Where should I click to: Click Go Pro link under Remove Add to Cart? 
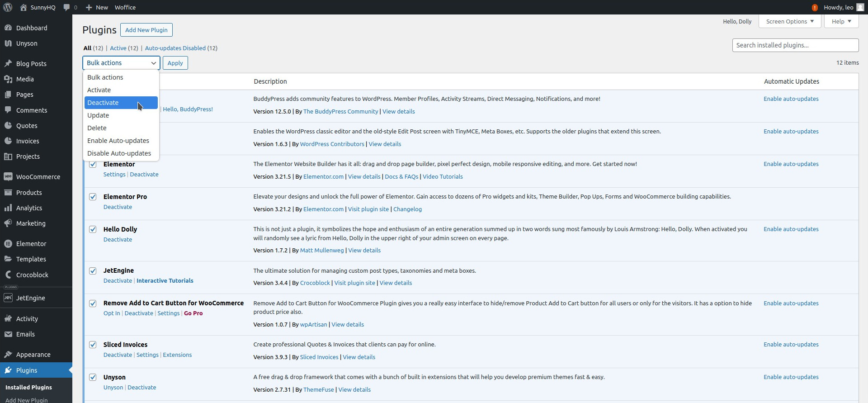pyautogui.click(x=193, y=313)
